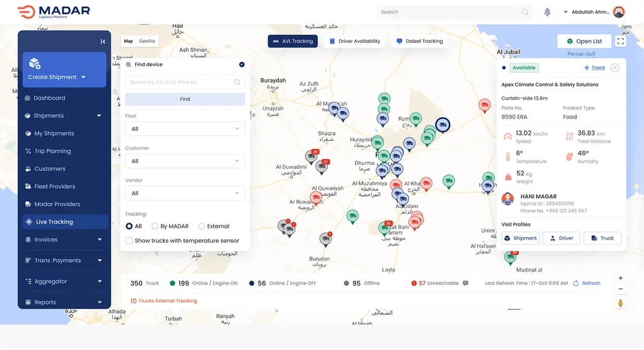Click the map zoom out minus icon
Viewport: 644px width, 350px height.
621,289
